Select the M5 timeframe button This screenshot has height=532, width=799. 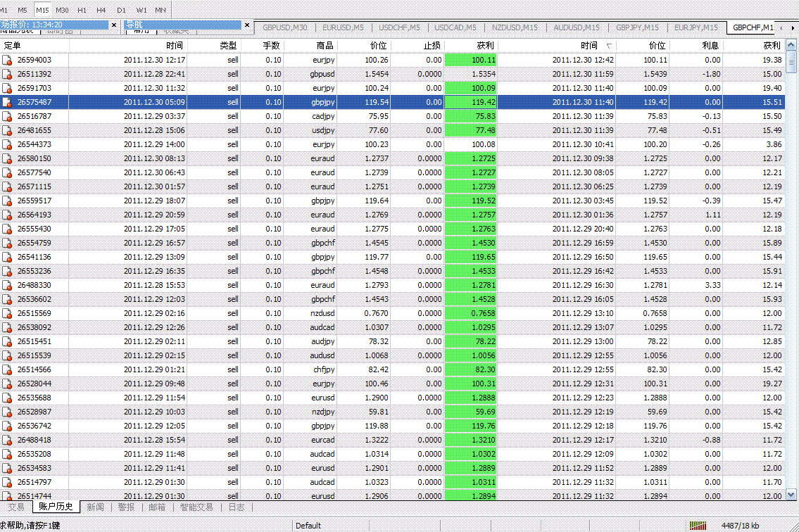tap(23, 10)
